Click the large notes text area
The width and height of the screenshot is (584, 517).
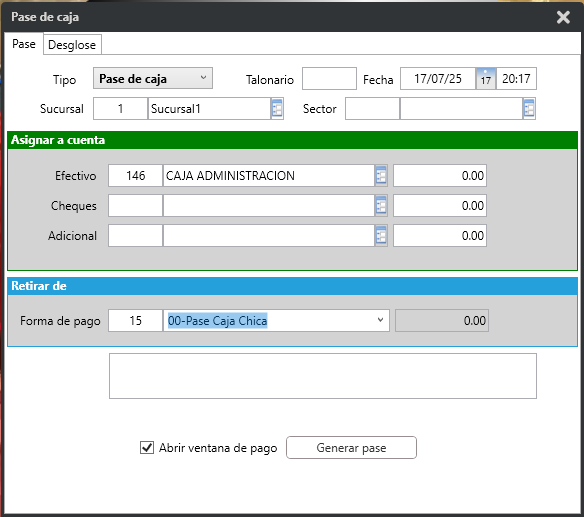(x=323, y=376)
